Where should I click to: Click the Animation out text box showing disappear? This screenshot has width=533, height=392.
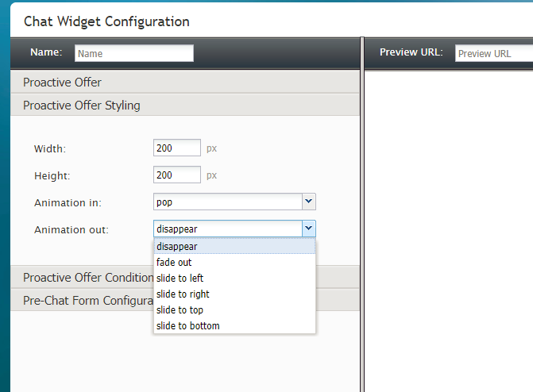tap(227, 229)
